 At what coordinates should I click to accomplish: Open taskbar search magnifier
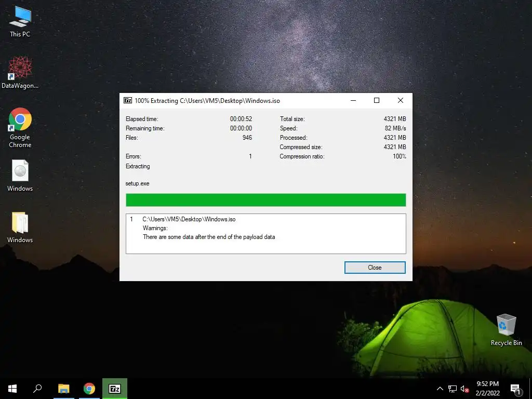(37, 389)
